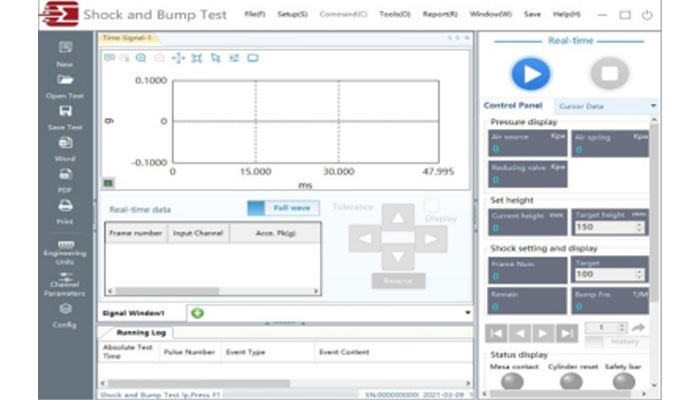
Task: Export the report via the Word icon
Action: [x=65, y=144]
